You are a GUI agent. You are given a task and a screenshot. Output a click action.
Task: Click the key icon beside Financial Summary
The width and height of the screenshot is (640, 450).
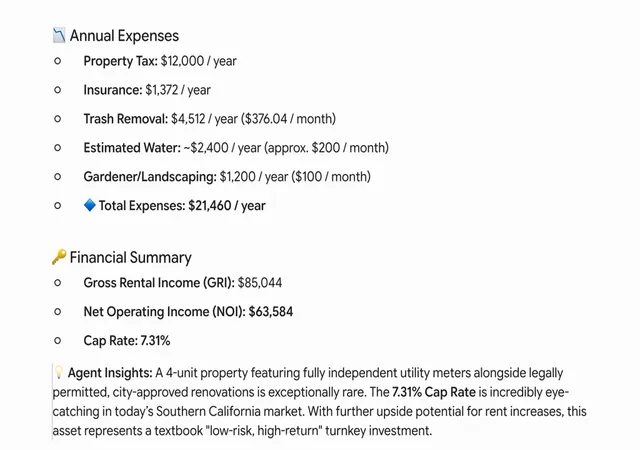(x=59, y=257)
